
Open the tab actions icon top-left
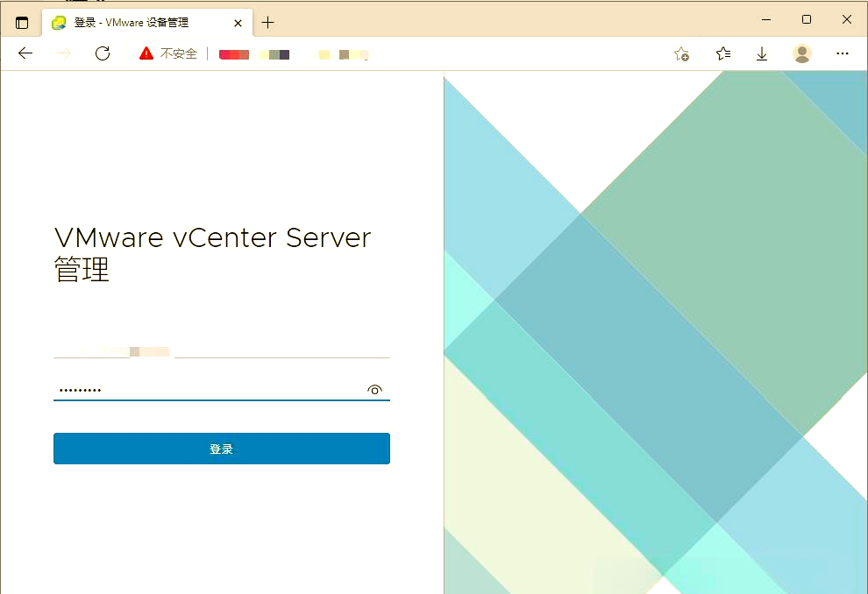click(x=20, y=21)
